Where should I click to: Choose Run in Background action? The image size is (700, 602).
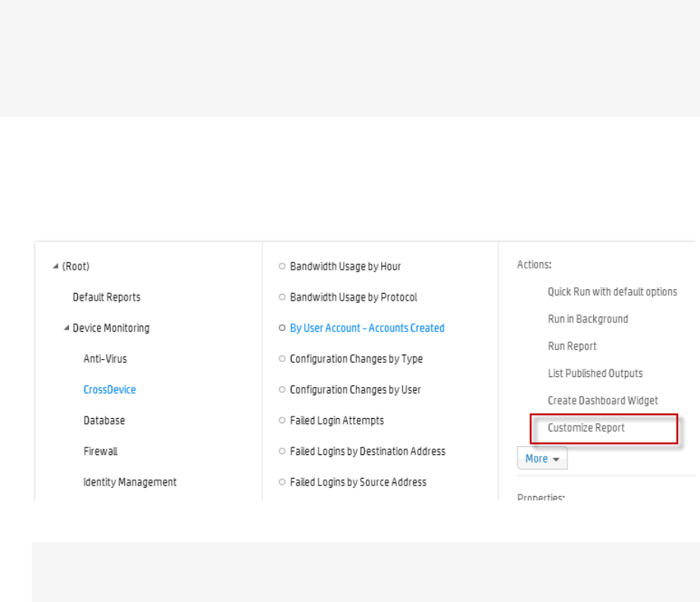[588, 319]
